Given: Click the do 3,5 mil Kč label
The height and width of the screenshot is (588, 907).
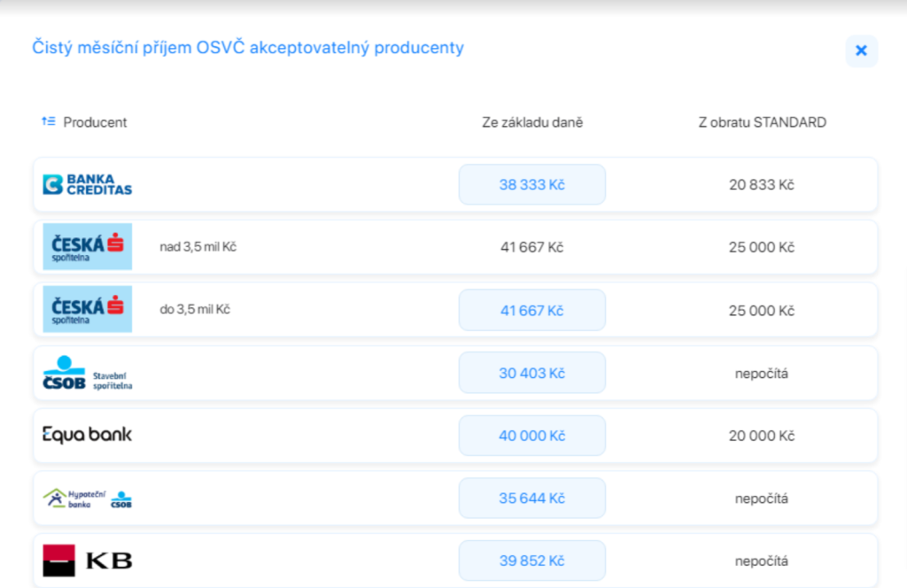Looking at the screenshot, I should point(195,309).
